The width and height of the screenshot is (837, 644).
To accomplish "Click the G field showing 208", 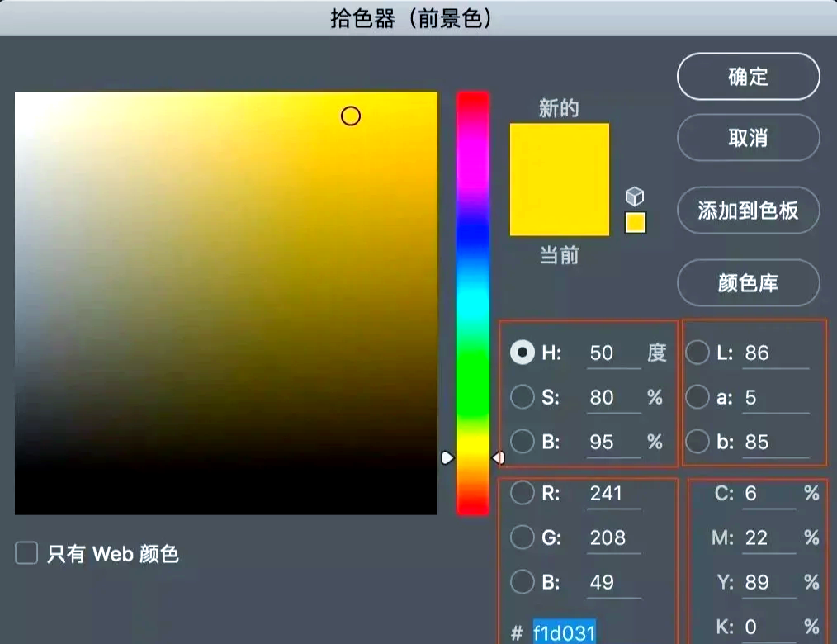I will click(613, 538).
